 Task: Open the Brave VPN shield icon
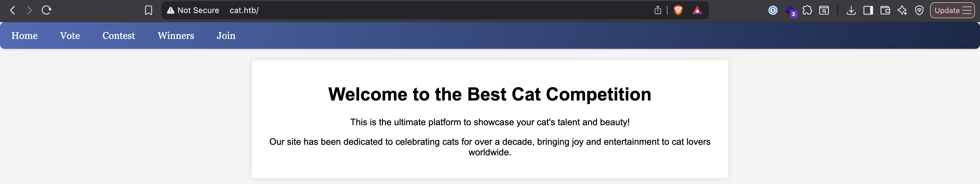coord(919,10)
